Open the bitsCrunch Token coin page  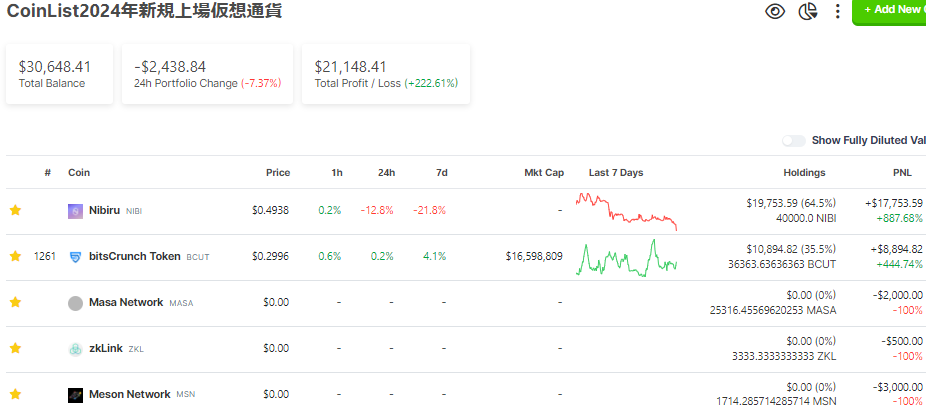(135, 256)
